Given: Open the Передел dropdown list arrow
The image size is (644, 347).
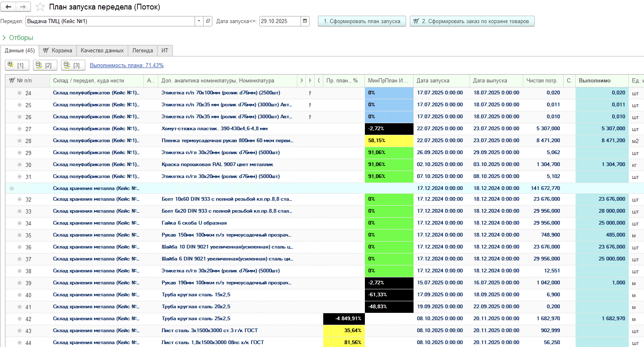Looking at the screenshot, I should click(x=199, y=21).
